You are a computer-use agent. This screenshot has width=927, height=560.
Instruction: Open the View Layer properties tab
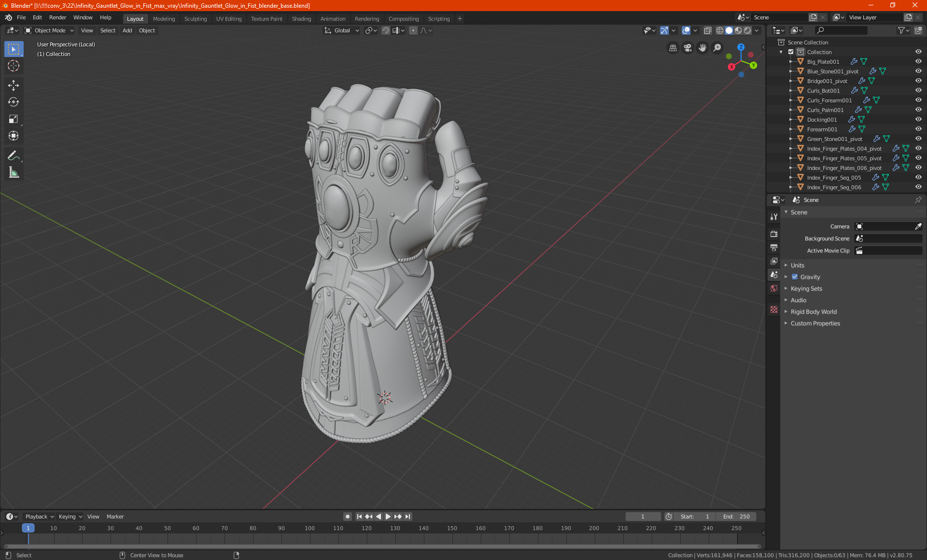click(x=774, y=261)
